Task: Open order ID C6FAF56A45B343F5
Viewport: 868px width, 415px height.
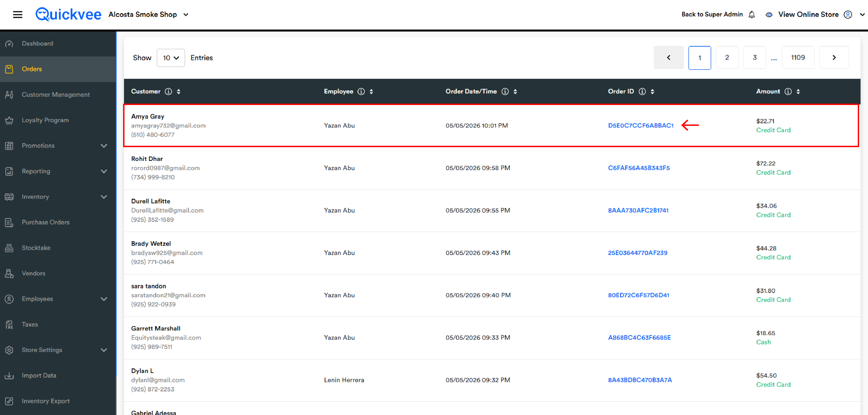Action: coord(639,168)
